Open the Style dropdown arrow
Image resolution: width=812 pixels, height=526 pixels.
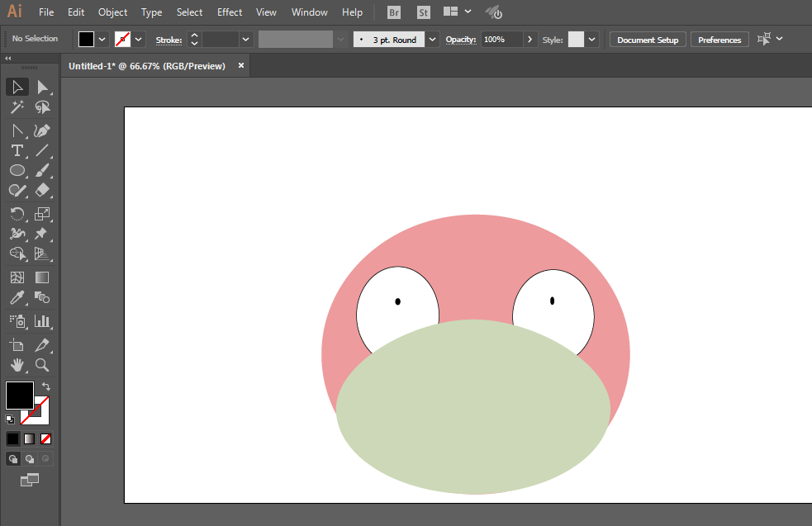click(x=592, y=39)
